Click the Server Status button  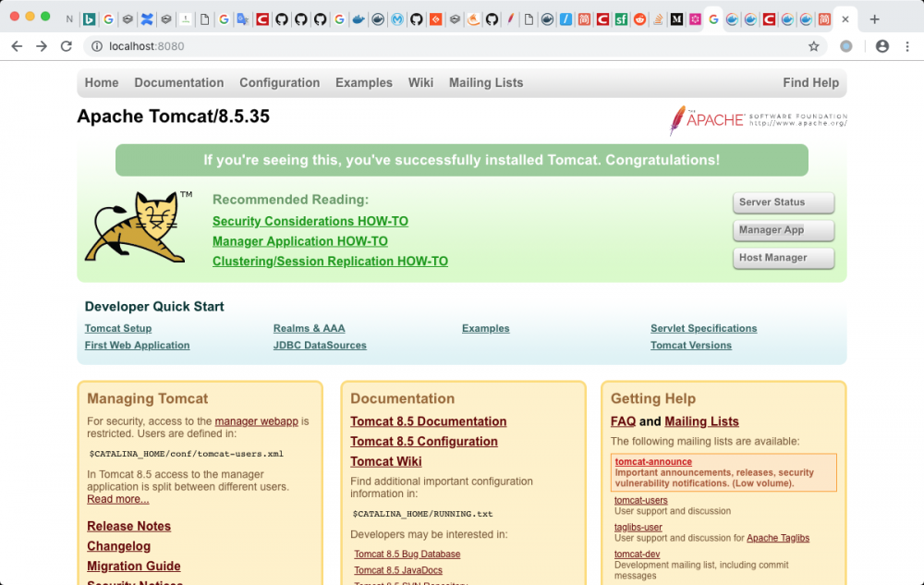[x=784, y=202]
